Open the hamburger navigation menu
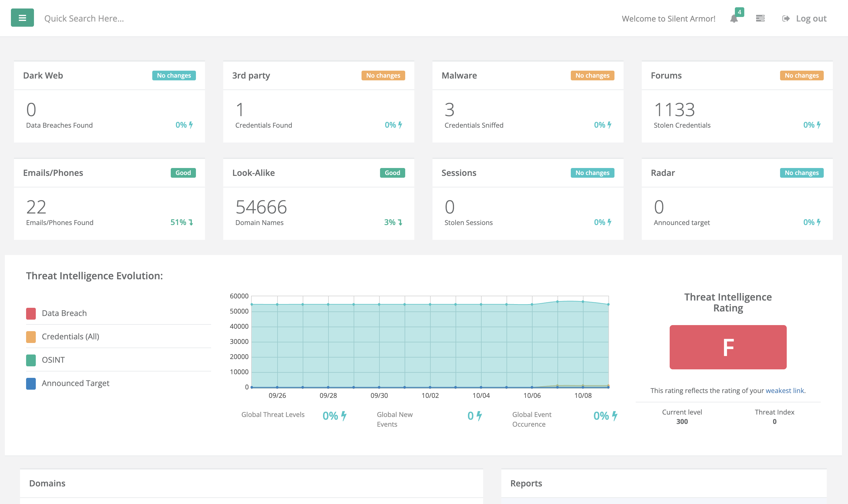This screenshot has height=504, width=848. click(x=22, y=18)
